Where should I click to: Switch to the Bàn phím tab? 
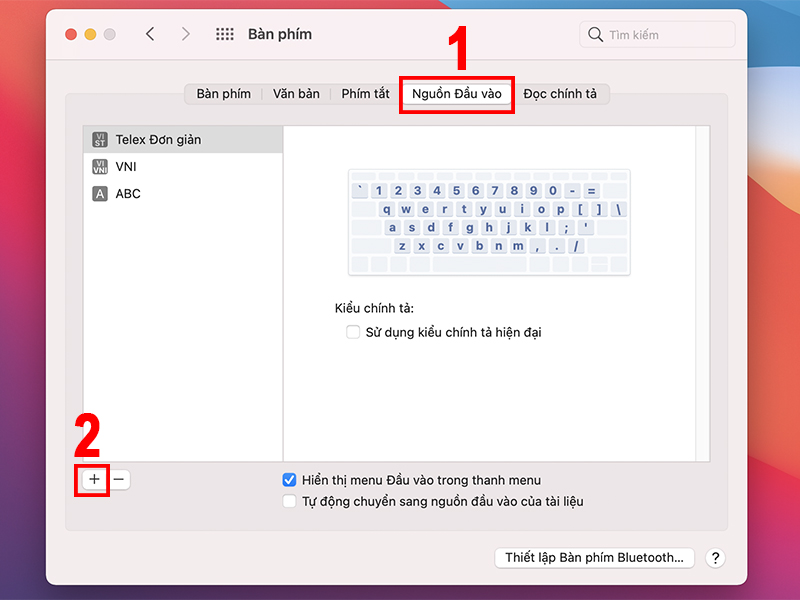(223, 94)
